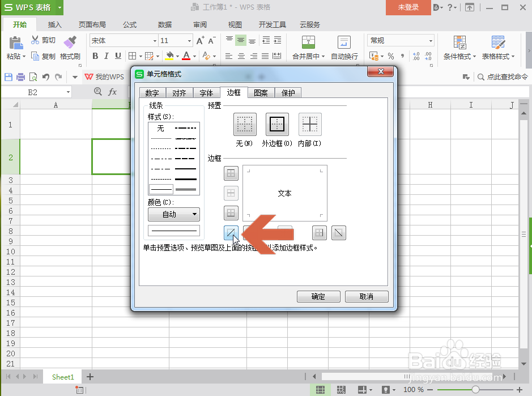This screenshot has height=396, width=532.
Task: Click the fx insert function icon
Action: [x=112, y=92]
